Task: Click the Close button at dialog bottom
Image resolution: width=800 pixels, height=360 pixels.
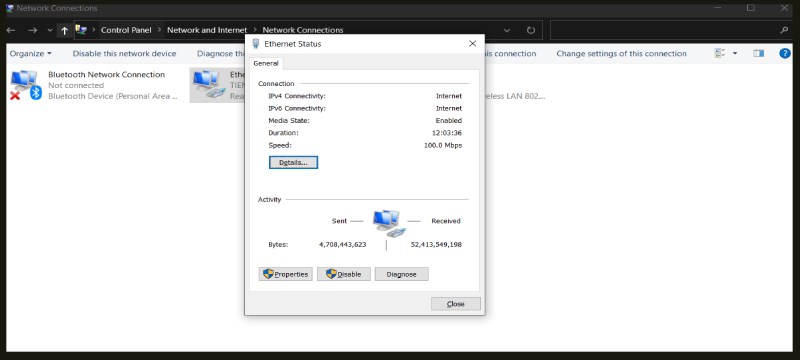Action: 456,304
